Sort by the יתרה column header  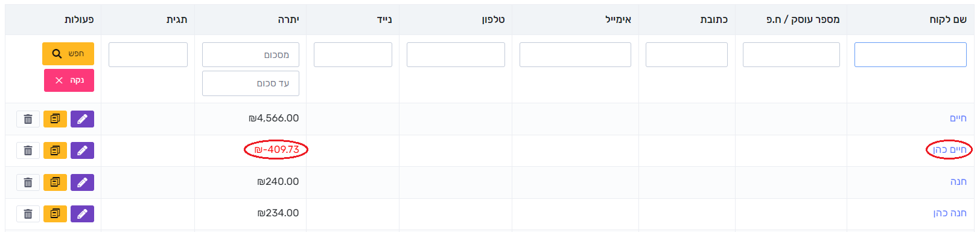tap(288, 19)
